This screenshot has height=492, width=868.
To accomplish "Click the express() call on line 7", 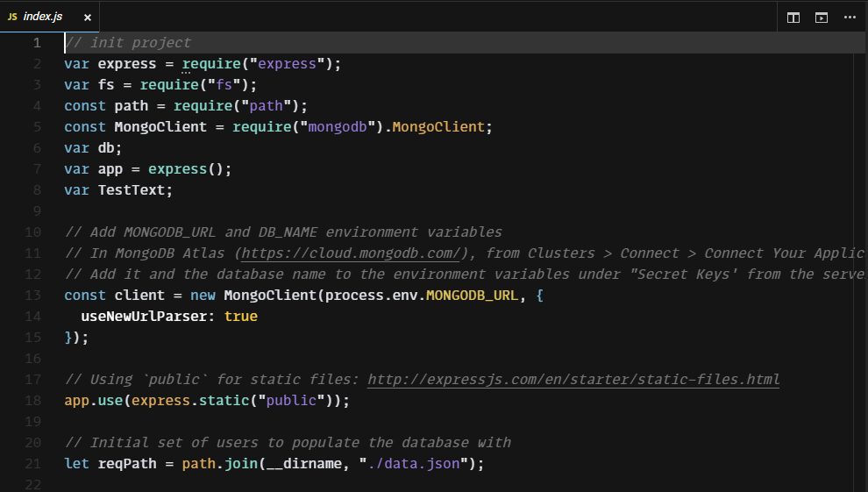I will (x=190, y=168).
